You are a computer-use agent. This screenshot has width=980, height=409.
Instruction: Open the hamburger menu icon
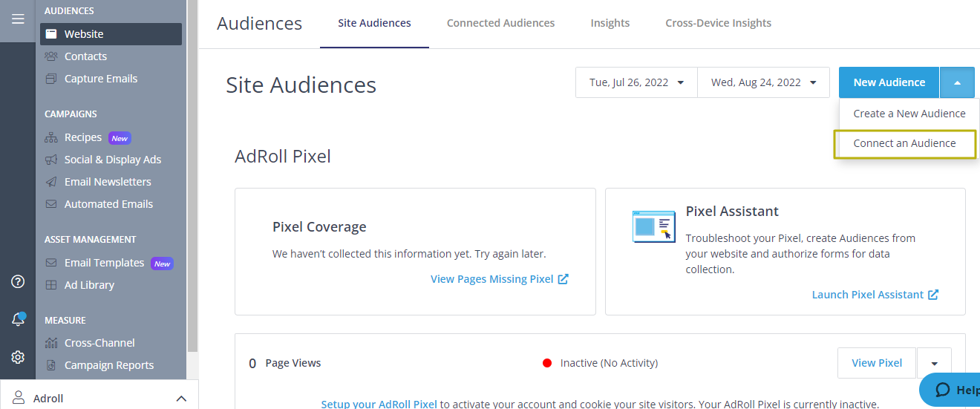click(x=18, y=19)
